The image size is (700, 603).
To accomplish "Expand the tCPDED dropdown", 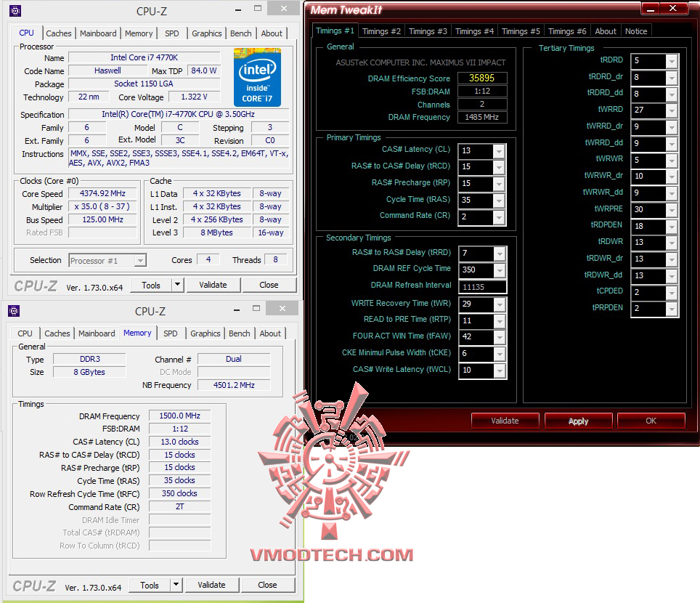I will [x=672, y=293].
